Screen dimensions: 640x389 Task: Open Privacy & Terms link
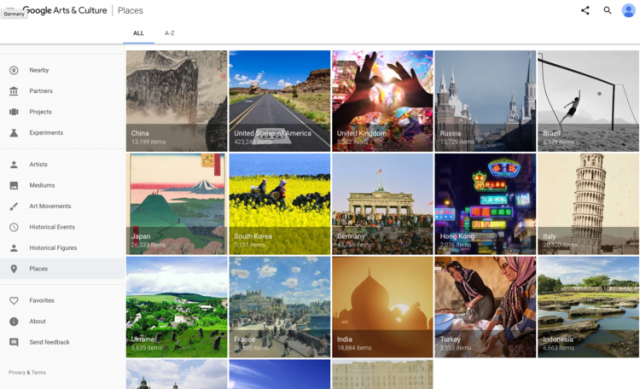click(x=27, y=372)
